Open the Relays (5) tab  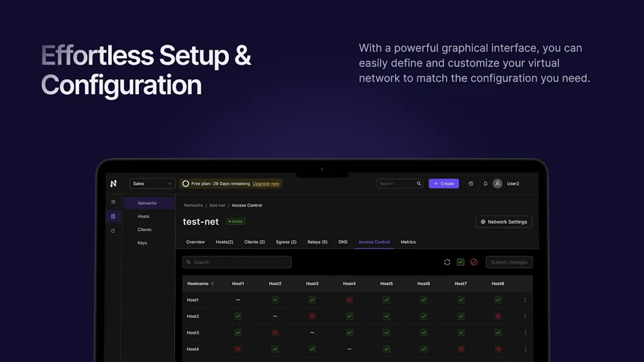[x=317, y=242]
